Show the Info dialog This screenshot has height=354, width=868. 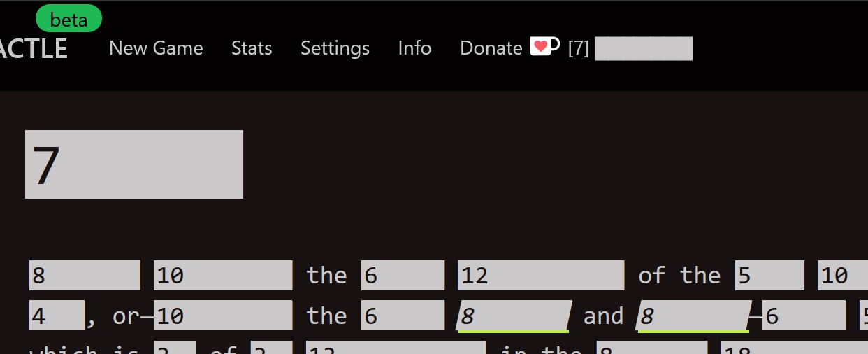[414, 48]
